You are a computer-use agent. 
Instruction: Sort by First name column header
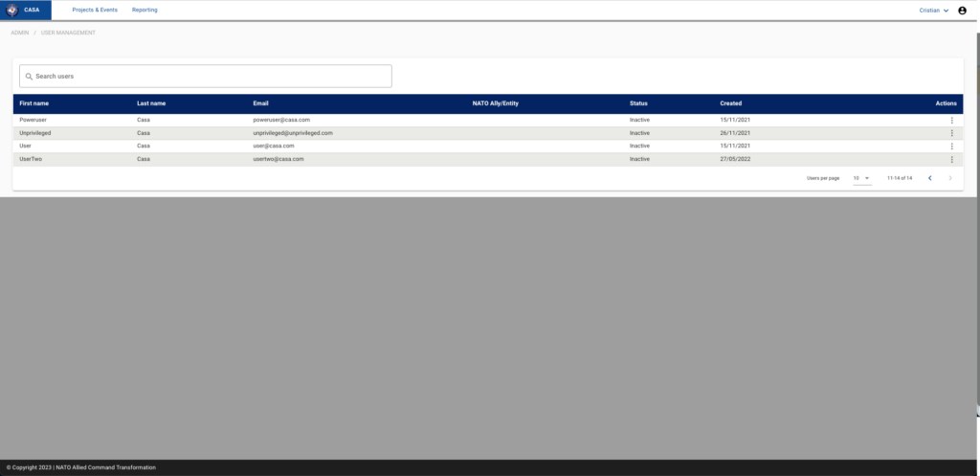33,103
